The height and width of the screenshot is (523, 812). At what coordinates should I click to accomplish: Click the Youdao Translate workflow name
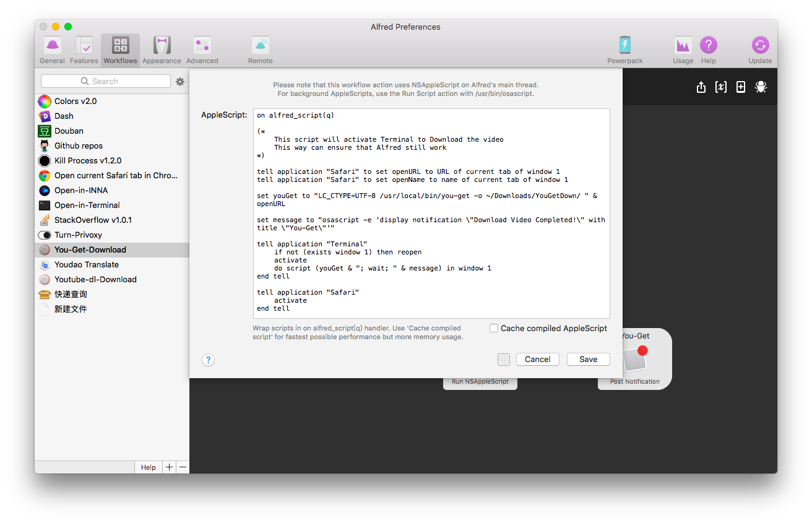87,265
